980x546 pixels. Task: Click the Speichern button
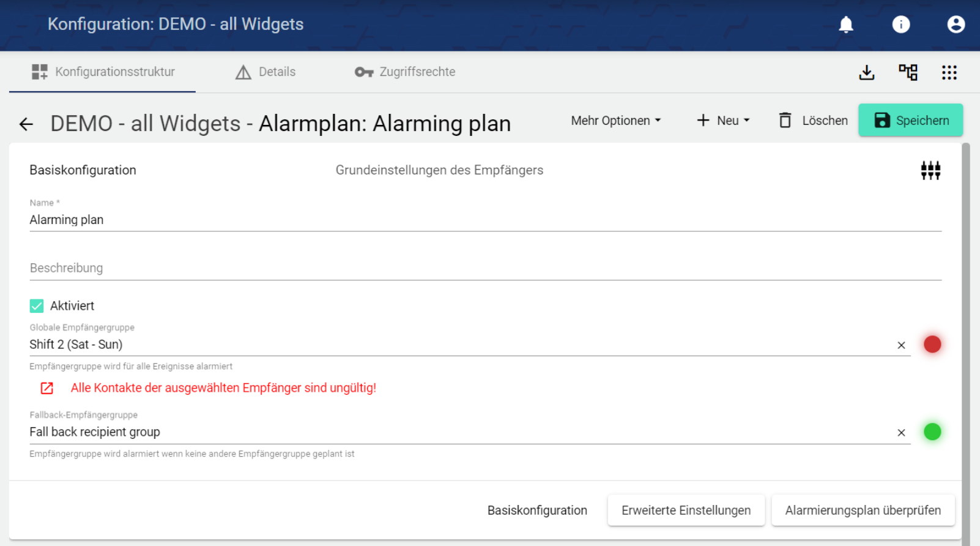[x=910, y=121]
